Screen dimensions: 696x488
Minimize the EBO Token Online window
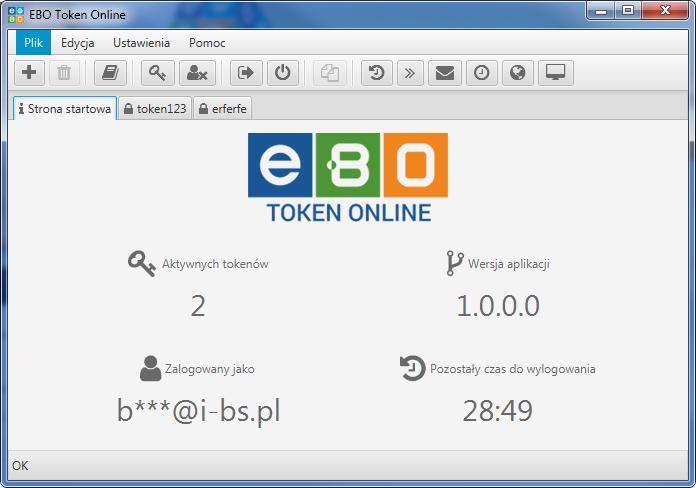601,11
